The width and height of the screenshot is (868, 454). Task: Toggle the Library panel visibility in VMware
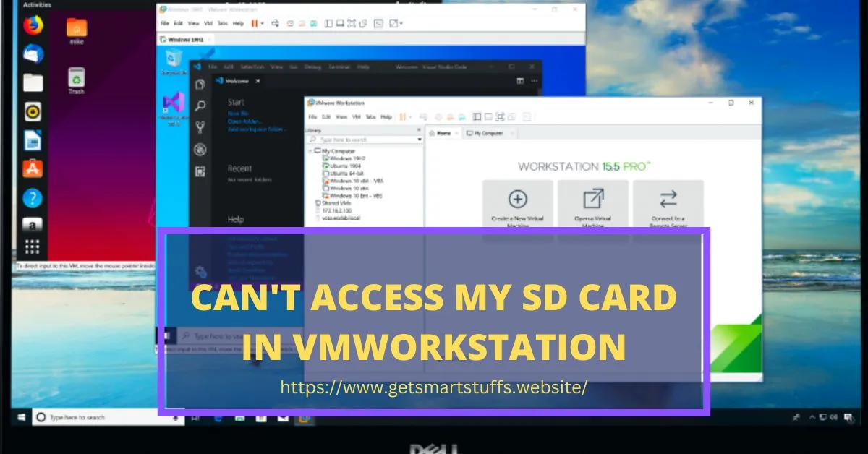[477, 116]
